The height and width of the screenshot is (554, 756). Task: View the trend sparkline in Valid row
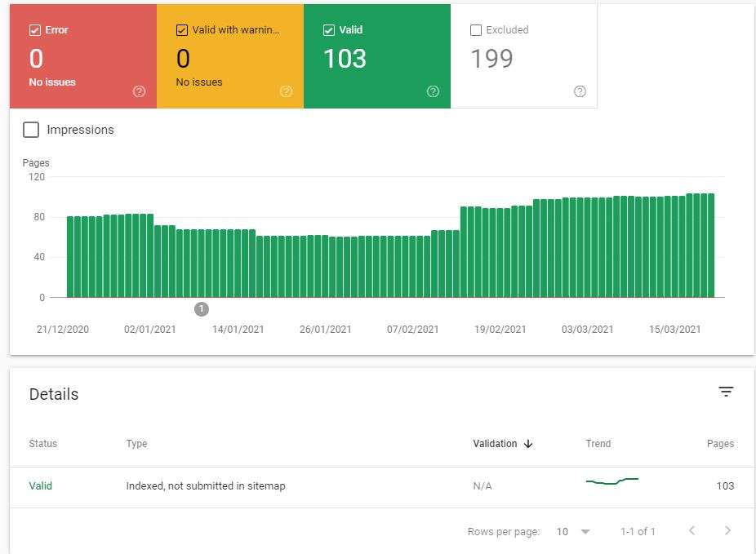(x=612, y=481)
